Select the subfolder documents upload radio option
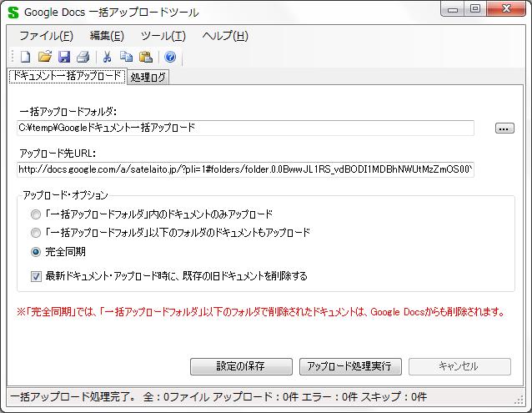 36,233
